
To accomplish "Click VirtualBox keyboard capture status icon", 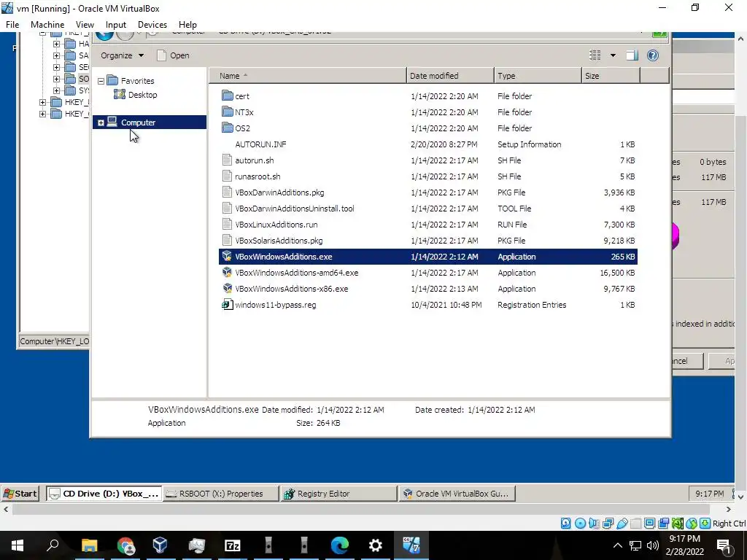I will (705, 524).
